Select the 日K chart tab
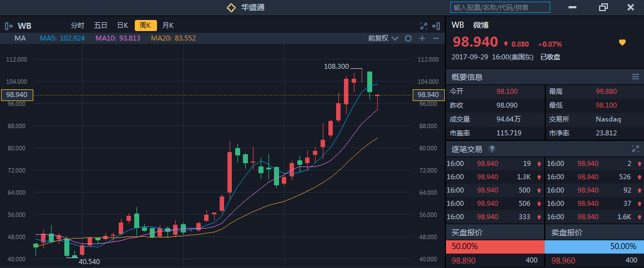This screenshot has height=268, width=644. 123,26
